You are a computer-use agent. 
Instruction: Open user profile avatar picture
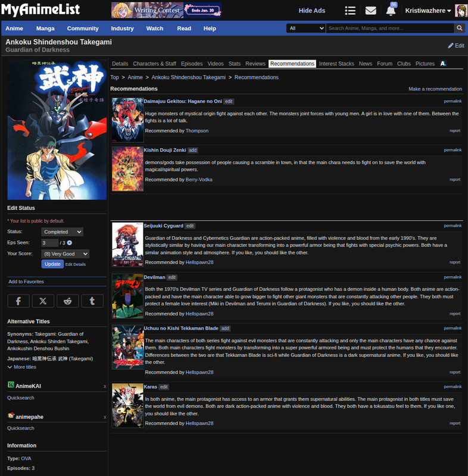(x=461, y=11)
